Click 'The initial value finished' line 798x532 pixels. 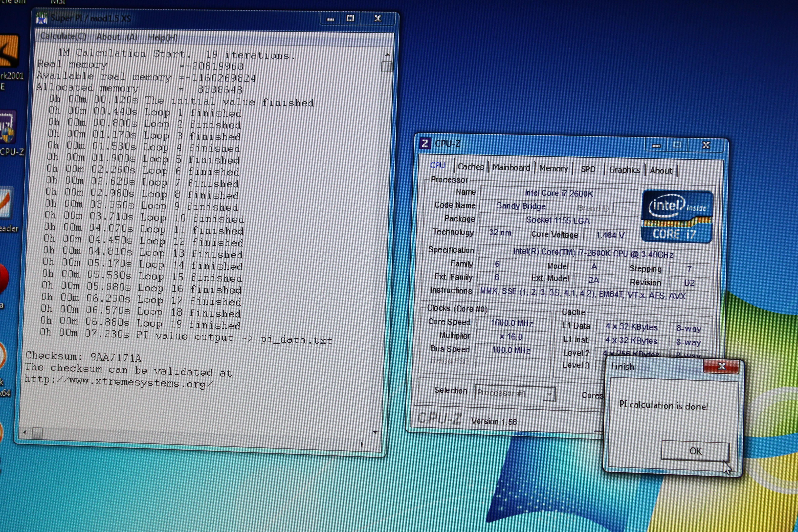pyautogui.click(x=182, y=101)
